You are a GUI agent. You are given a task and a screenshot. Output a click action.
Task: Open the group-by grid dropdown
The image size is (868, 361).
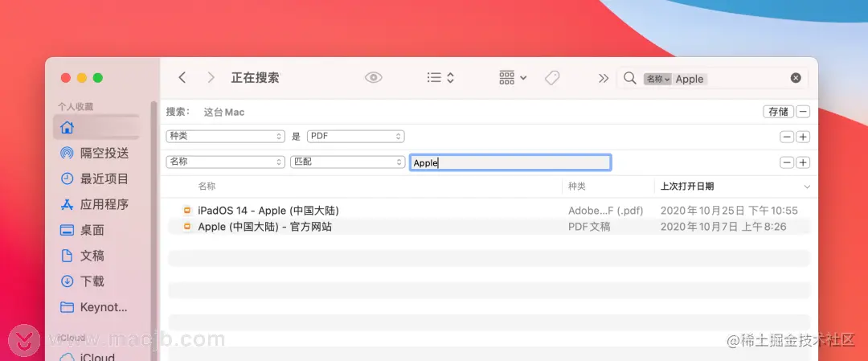(513, 78)
